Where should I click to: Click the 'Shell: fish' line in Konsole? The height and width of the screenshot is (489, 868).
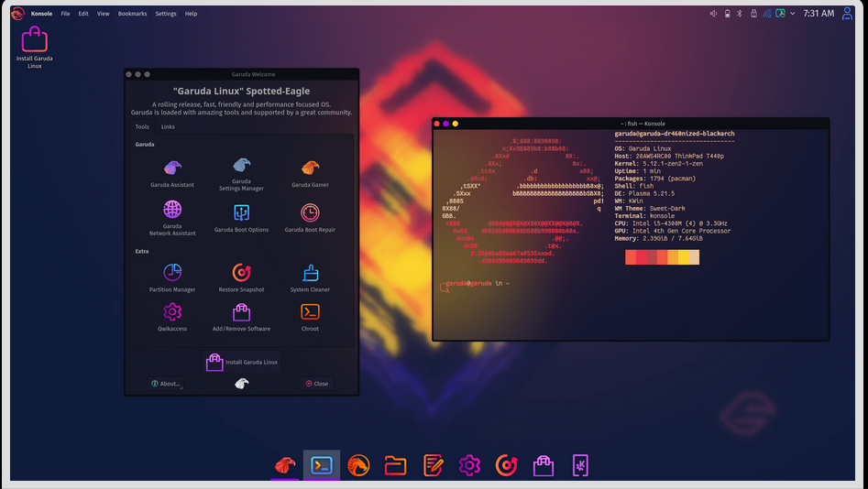tap(634, 186)
